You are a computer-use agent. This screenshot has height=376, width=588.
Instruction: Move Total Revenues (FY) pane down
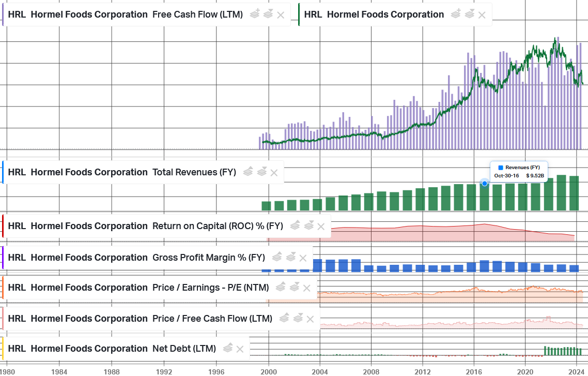coord(262,172)
